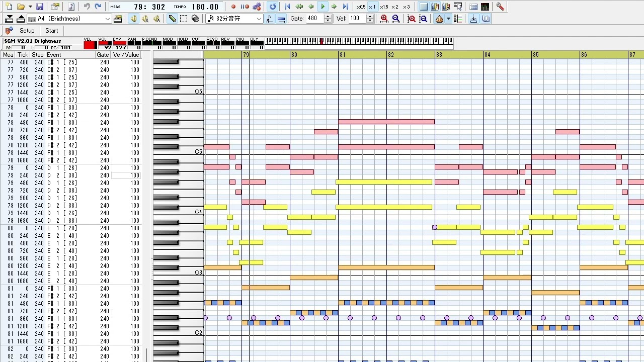Play the song from the current position
The width and height of the screenshot is (644, 362).
[323, 7]
